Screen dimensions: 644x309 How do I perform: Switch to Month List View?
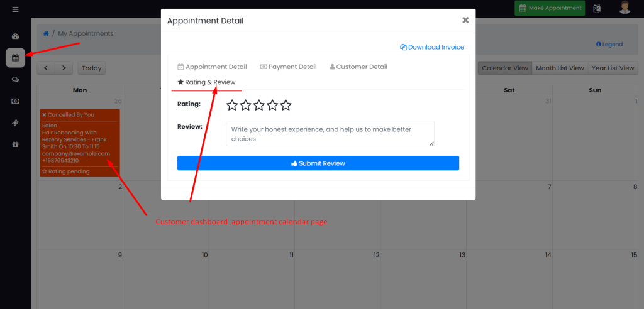(x=560, y=68)
